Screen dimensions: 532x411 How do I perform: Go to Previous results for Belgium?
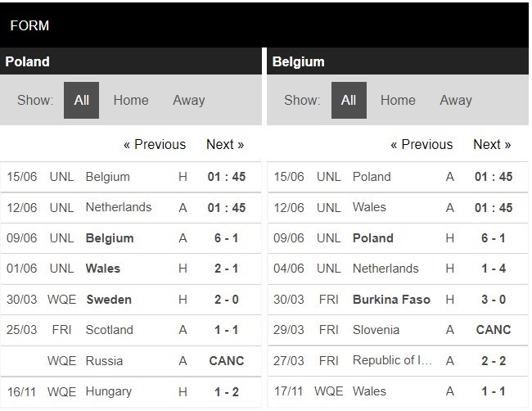tap(422, 144)
